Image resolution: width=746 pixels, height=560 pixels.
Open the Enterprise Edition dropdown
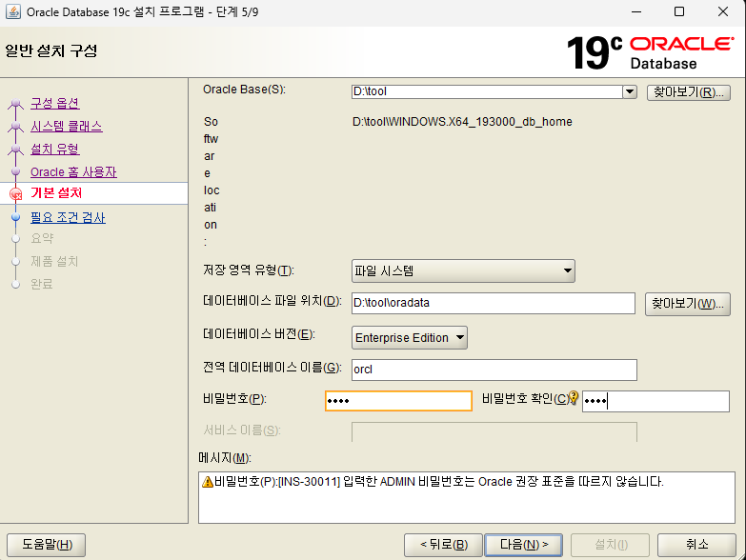click(409, 337)
